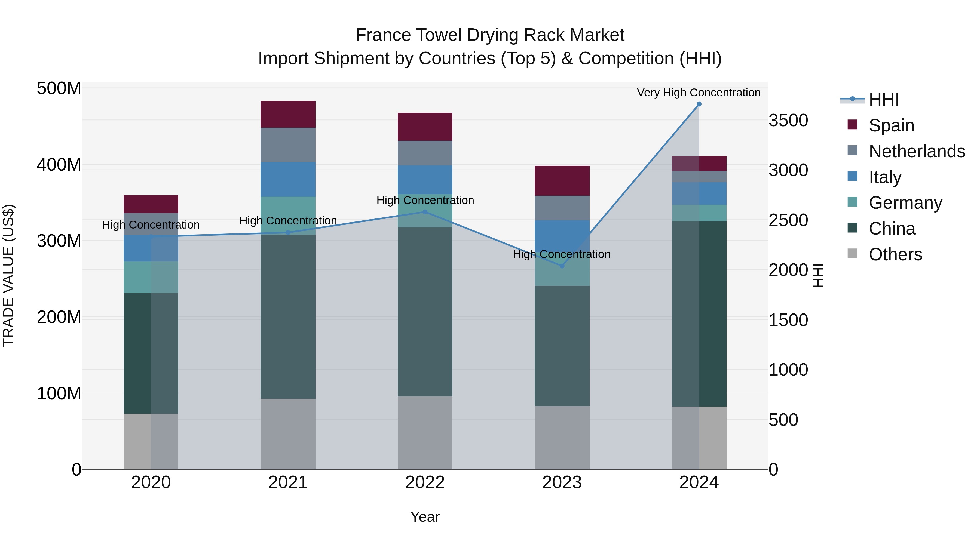Click the 300M y-axis tick label
This screenshot has width=980, height=551.
[59, 241]
